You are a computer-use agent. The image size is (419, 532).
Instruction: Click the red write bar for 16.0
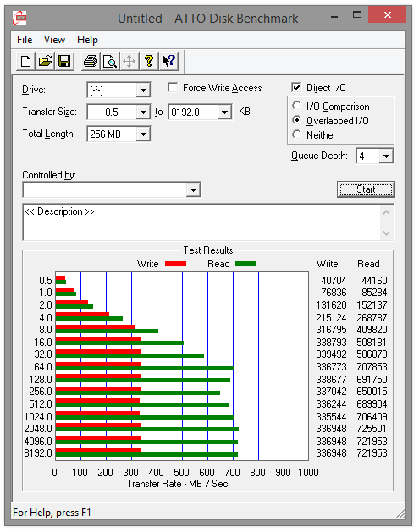point(98,338)
